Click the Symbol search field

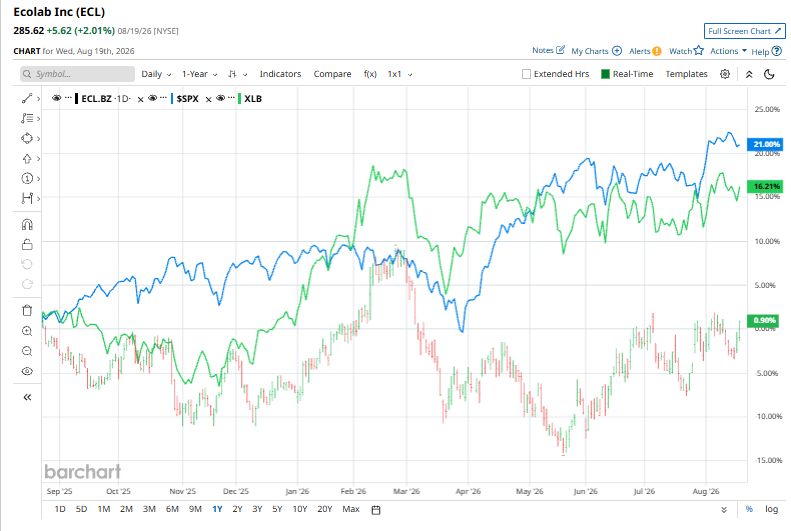[x=77, y=74]
